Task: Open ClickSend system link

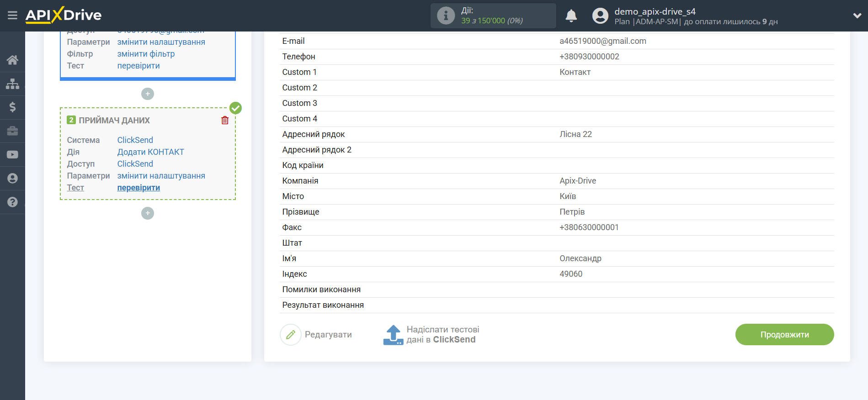Action: pos(135,140)
